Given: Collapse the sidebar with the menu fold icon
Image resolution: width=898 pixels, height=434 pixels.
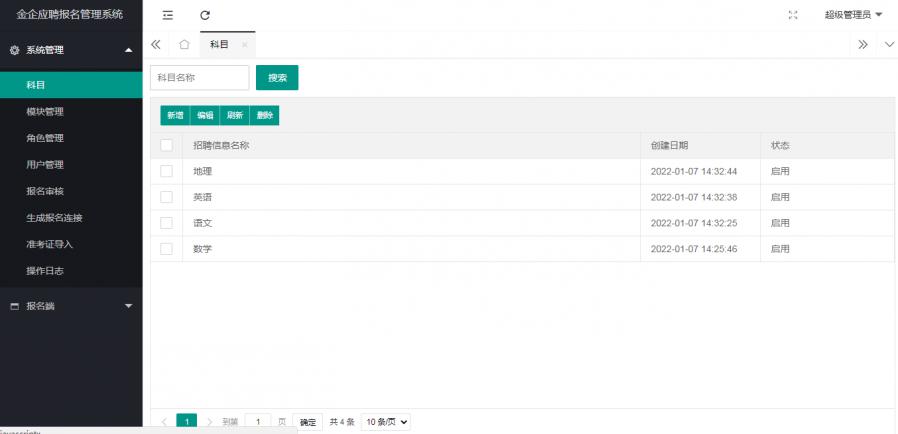Looking at the screenshot, I should pyautogui.click(x=167, y=15).
